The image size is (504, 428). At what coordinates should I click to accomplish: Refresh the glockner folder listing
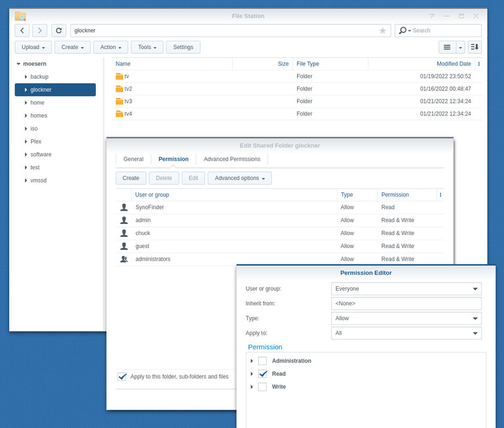(x=59, y=30)
